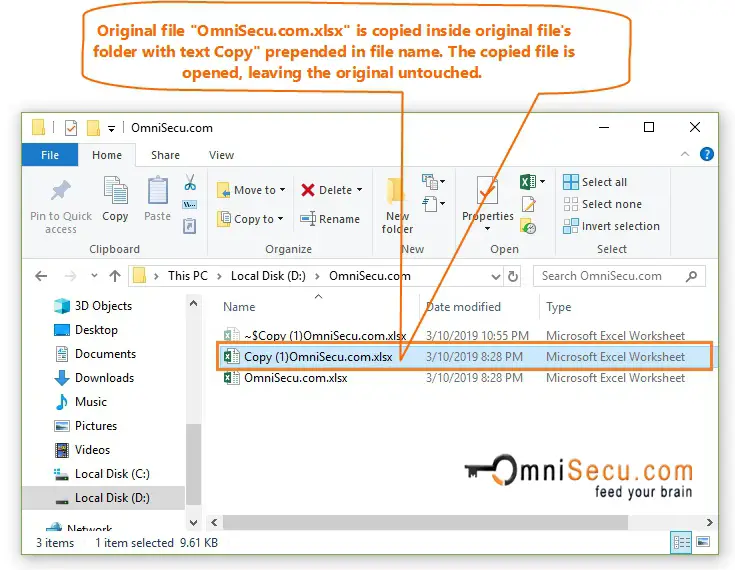Click the search magnifier icon

[x=691, y=277]
